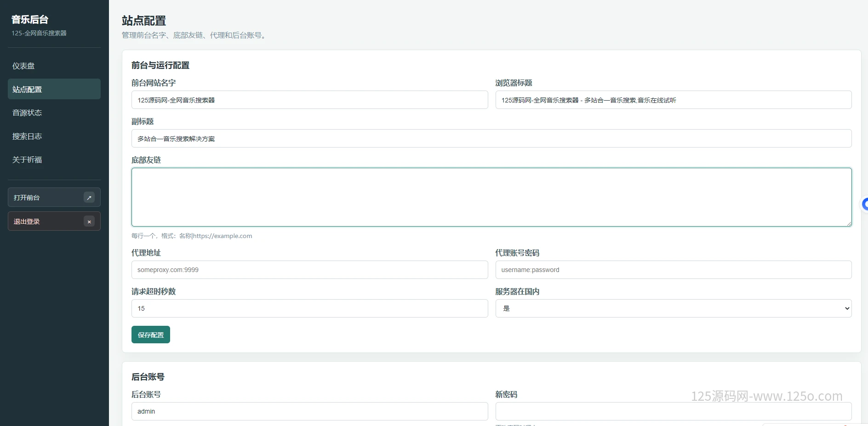
Task: Click the 前台与运行配置 section heading
Action: point(160,65)
